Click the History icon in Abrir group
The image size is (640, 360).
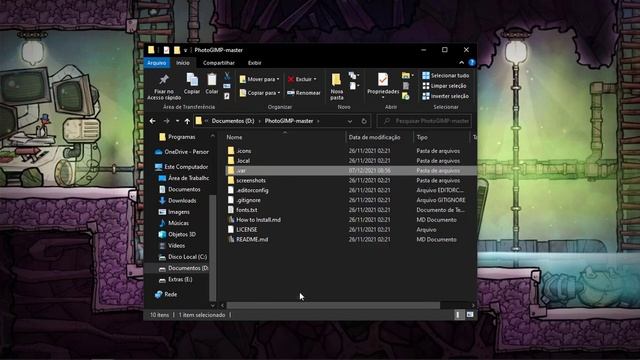pyautogui.click(x=406, y=96)
